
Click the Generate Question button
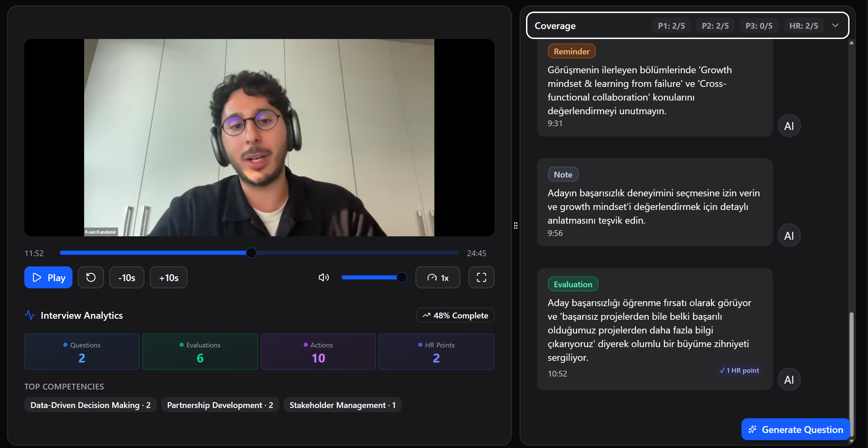tap(795, 430)
